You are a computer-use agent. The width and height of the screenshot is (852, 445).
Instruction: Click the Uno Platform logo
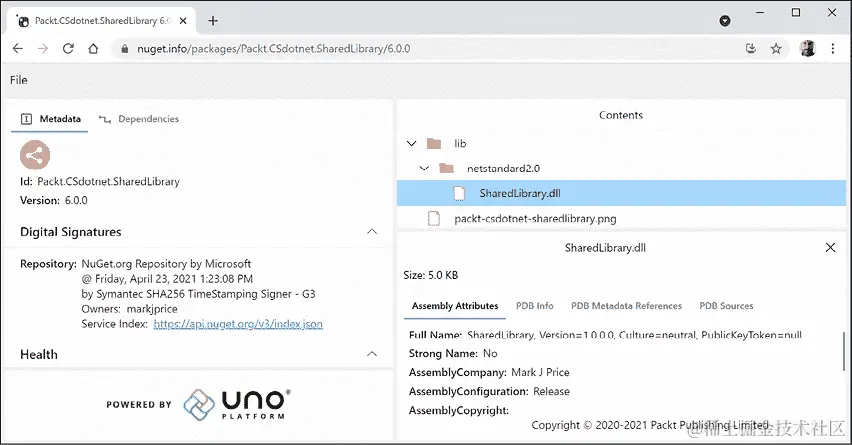(x=236, y=404)
